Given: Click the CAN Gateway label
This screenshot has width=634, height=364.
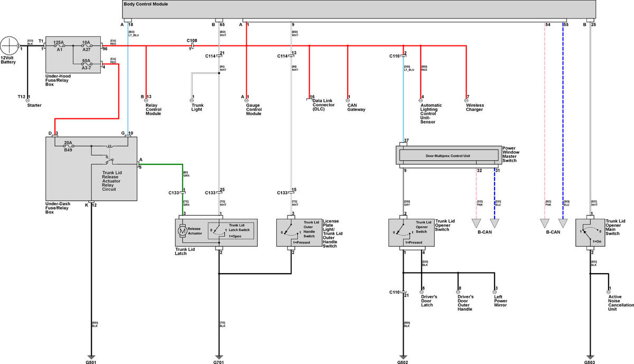Looking at the screenshot, I should click(x=356, y=107).
